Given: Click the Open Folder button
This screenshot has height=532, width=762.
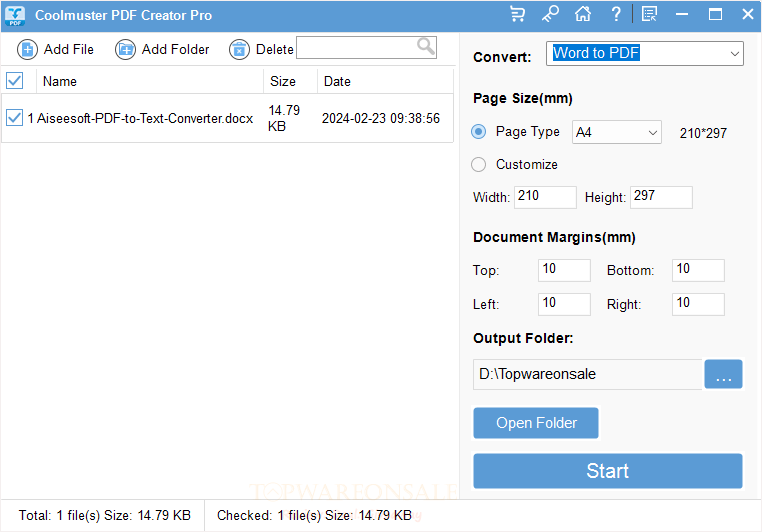Looking at the screenshot, I should click(536, 423).
